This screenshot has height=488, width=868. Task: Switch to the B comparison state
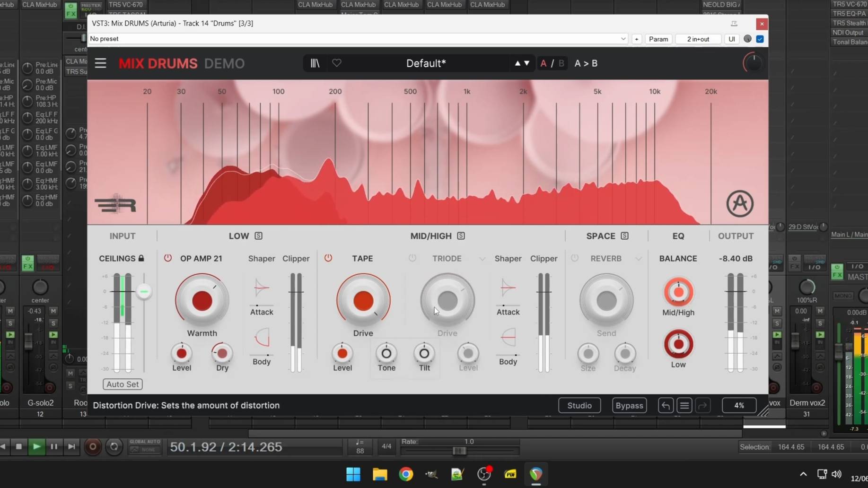coord(561,63)
